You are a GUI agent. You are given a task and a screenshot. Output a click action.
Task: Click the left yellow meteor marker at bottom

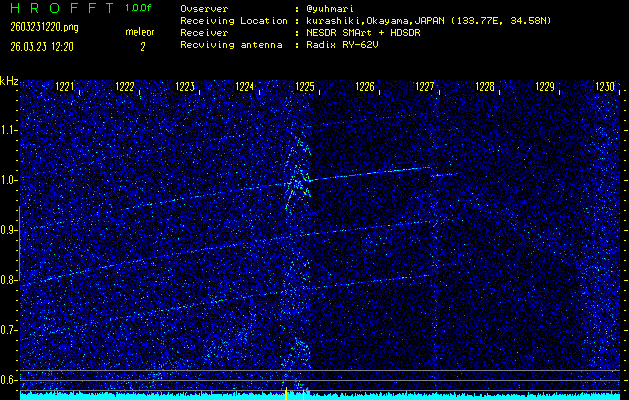tap(286, 394)
